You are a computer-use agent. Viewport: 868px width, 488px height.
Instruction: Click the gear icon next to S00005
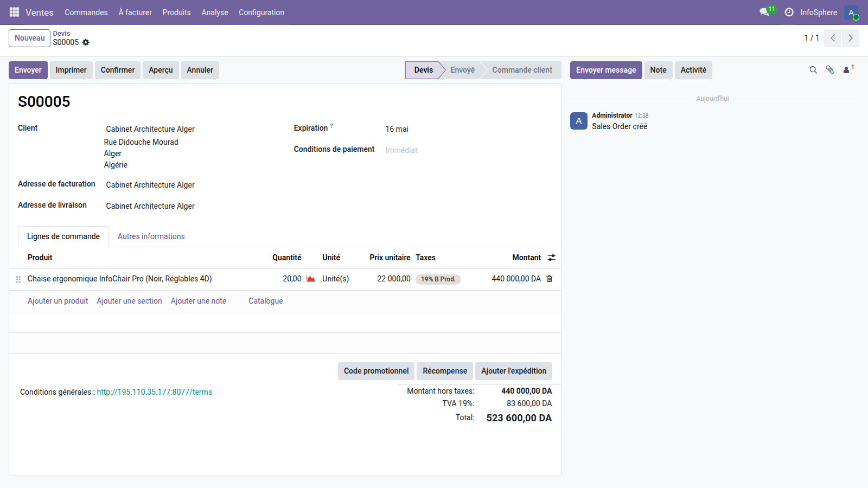[x=86, y=42]
